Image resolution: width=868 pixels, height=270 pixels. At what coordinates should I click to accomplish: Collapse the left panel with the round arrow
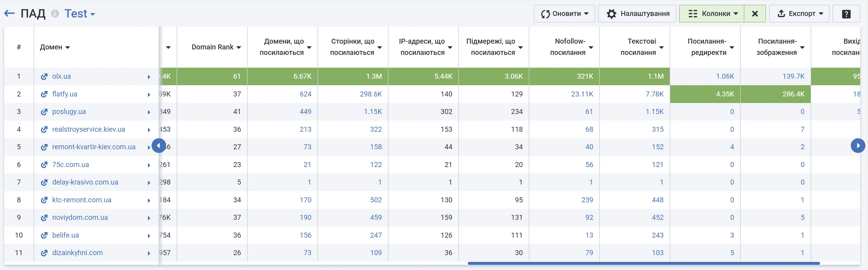click(x=159, y=146)
